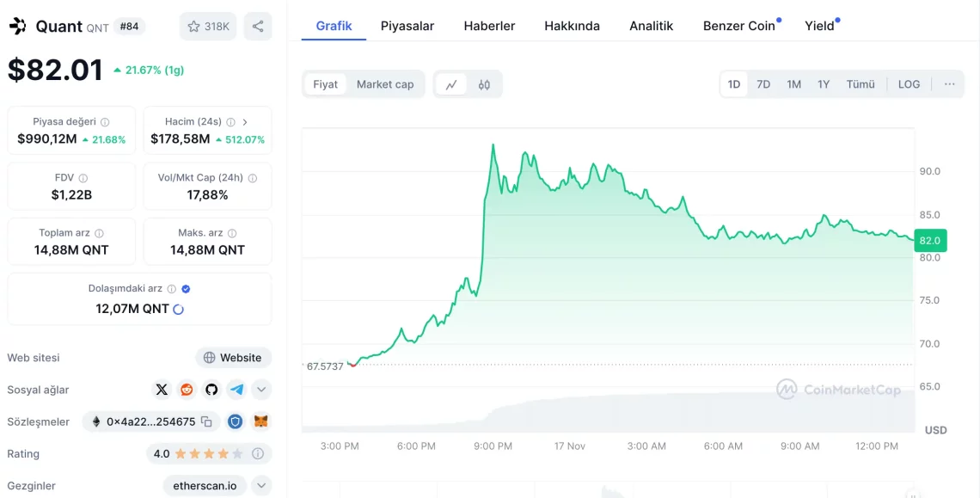The width and height of the screenshot is (980, 498).
Task: Select the 1M time range
Action: tap(793, 84)
